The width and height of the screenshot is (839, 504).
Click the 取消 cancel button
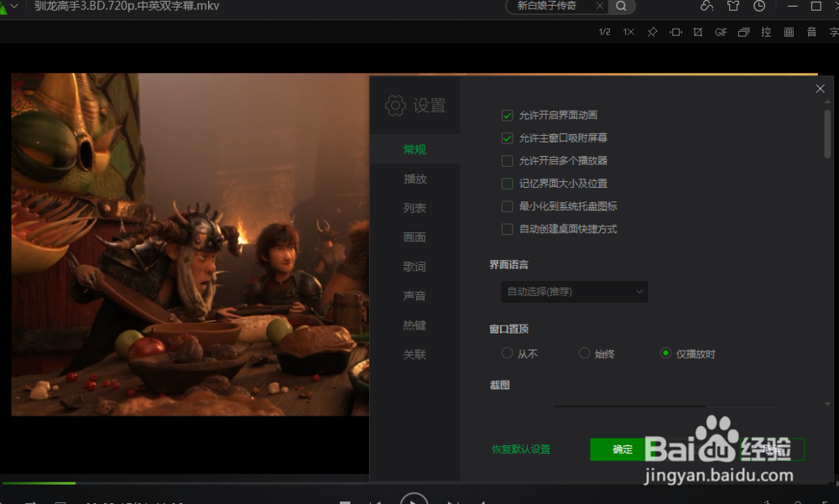coord(772,449)
